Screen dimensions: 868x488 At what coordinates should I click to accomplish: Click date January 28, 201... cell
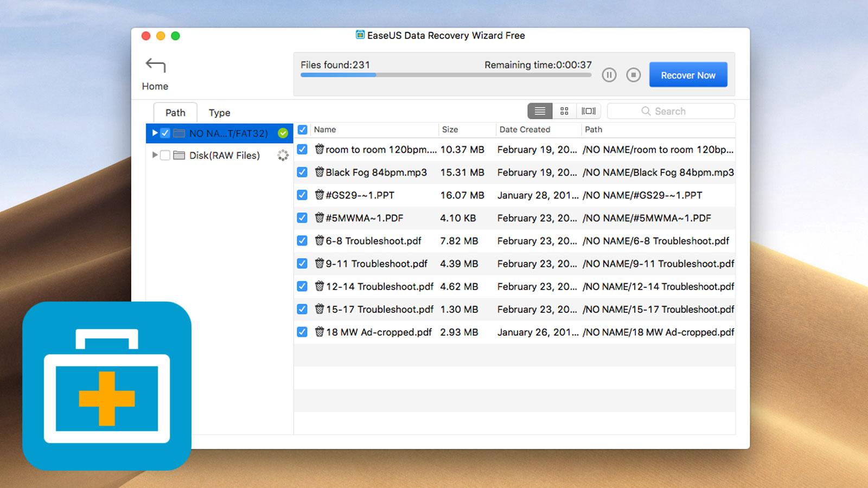pos(538,195)
